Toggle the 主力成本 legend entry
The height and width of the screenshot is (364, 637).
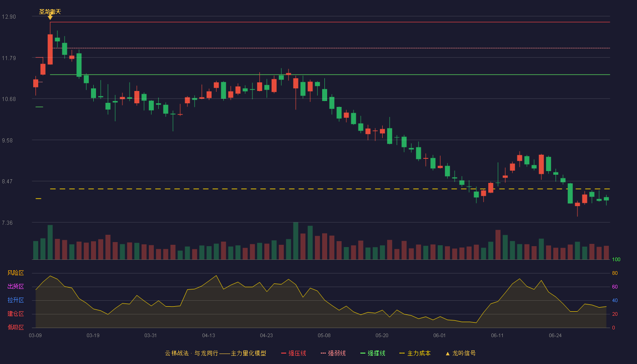click(415, 353)
